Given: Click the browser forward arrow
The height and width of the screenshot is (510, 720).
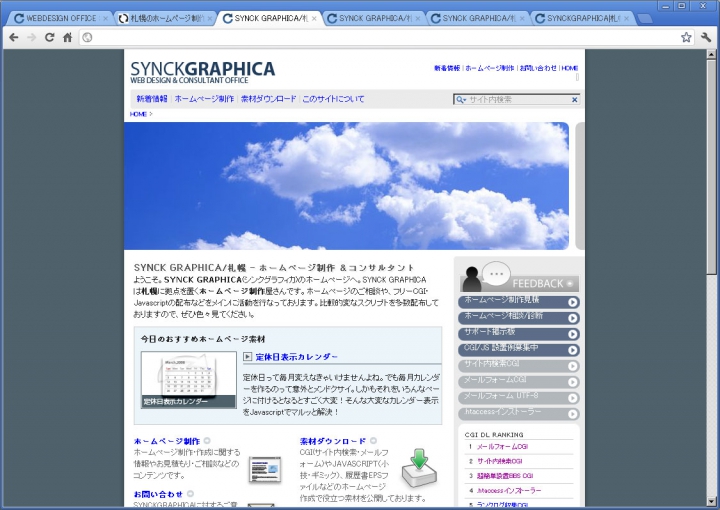Looking at the screenshot, I should tap(31, 37).
